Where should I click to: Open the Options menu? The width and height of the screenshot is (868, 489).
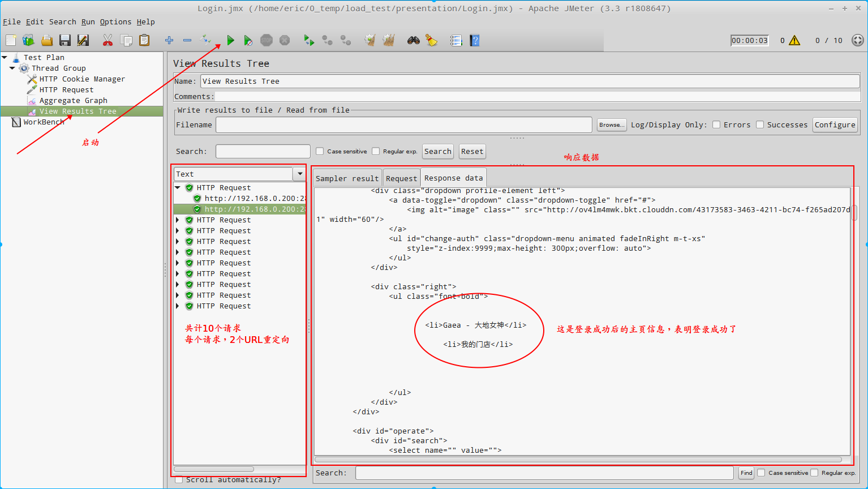115,22
